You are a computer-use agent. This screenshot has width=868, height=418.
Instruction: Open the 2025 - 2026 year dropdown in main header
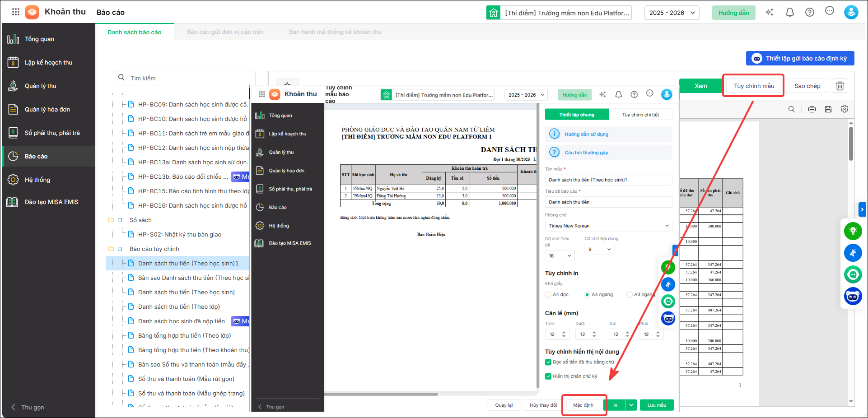point(672,13)
